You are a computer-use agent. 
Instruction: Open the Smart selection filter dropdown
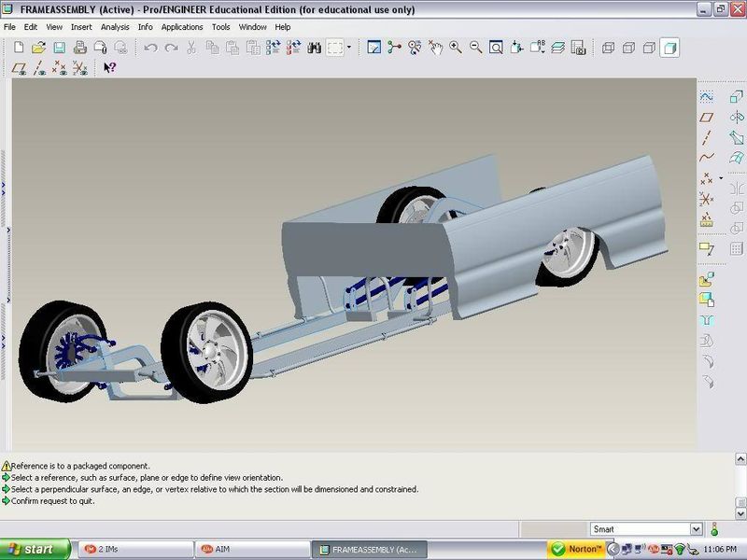coord(696,529)
